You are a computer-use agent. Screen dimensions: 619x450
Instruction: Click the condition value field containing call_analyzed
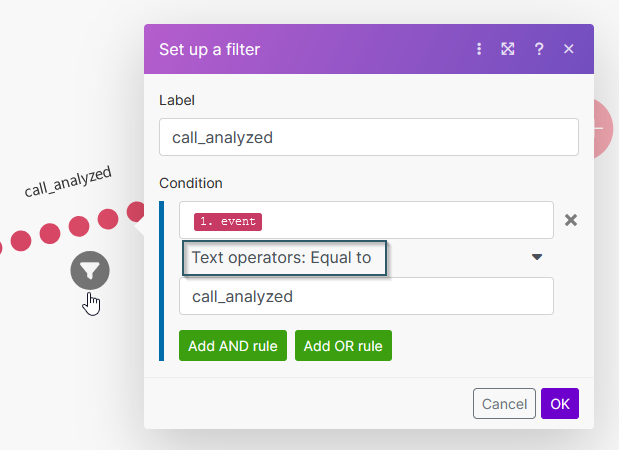click(x=366, y=296)
